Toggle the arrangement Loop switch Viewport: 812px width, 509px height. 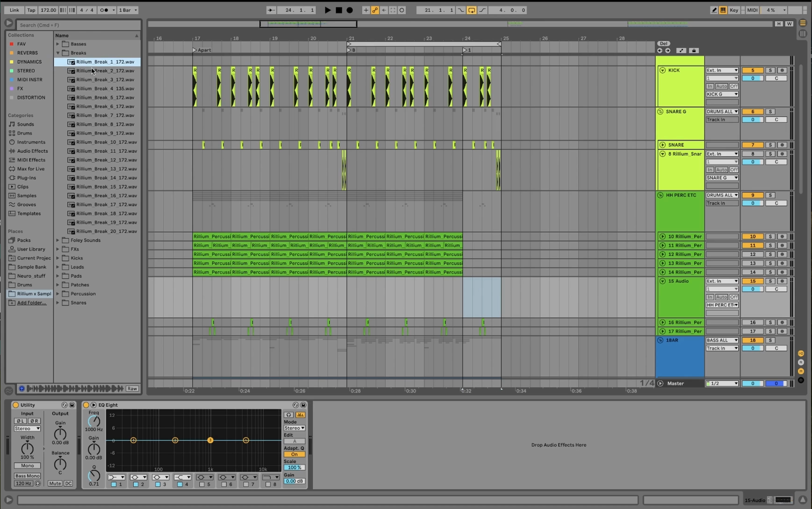click(472, 10)
